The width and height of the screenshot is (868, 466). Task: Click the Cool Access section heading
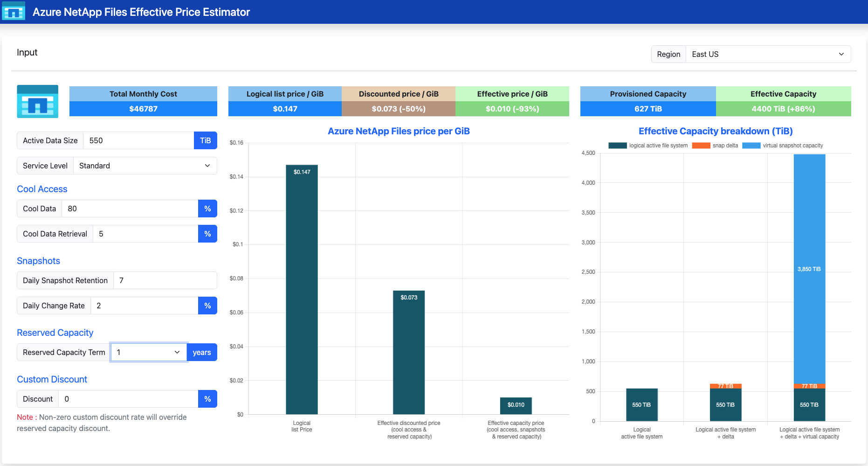pos(42,189)
